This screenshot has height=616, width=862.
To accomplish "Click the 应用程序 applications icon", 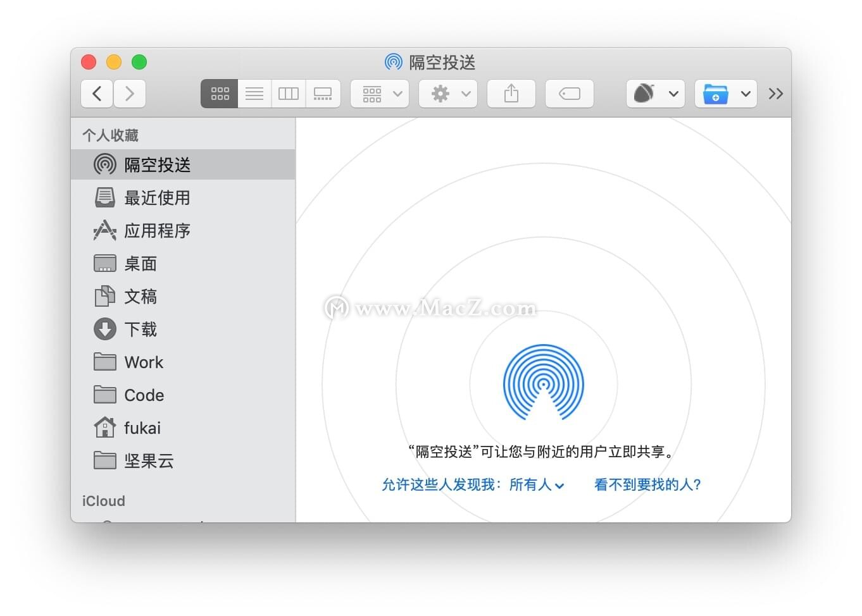I will [x=105, y=230].
